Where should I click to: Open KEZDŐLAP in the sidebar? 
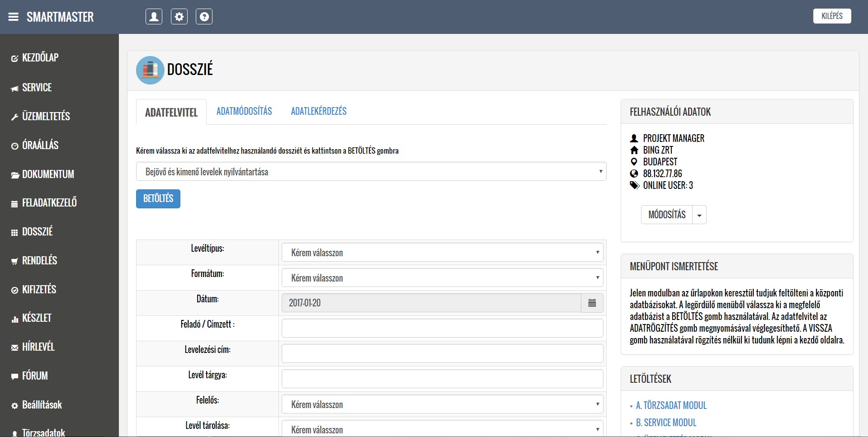click(40, 58)
